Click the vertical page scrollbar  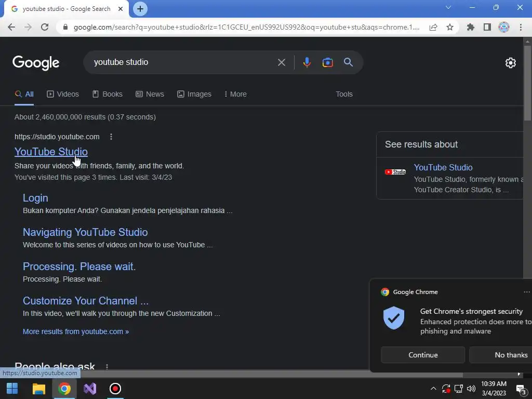pos(527,83)
